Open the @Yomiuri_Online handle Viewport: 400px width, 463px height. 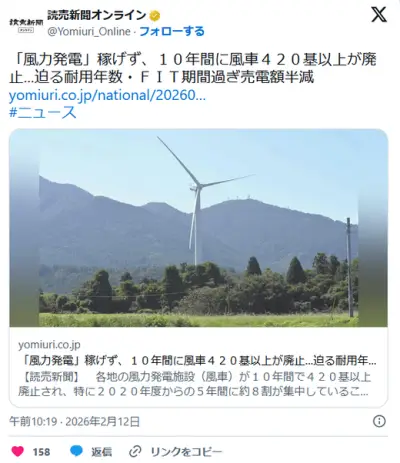89,32
